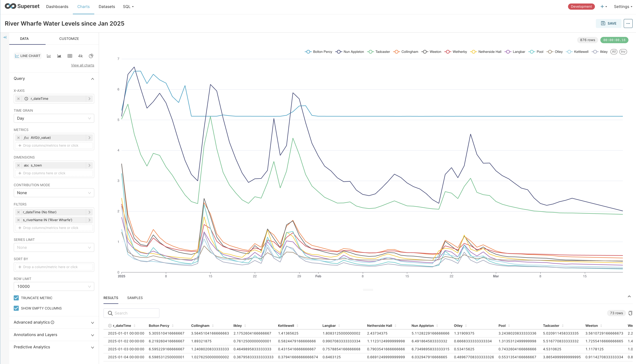The width and height of the screenshot is (636, 364).
Task: Expand the Predictive Analytics section
Action: click(x=93, y=347)
